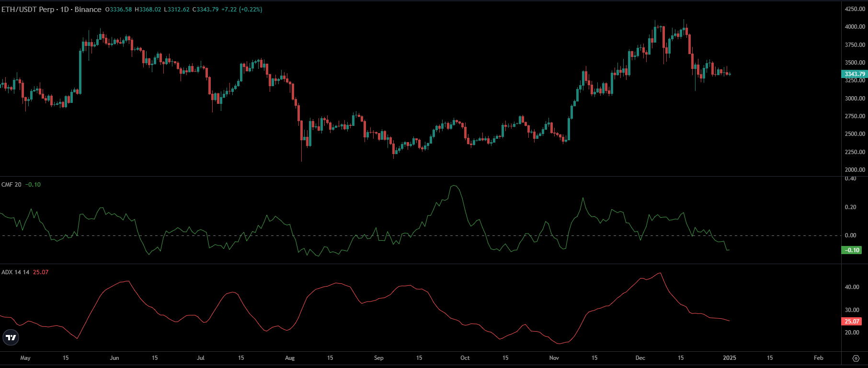Viewport: 868px width, 368px height.
Task: Click the 0.20 CMF axis label
Action: click(851, 207)
